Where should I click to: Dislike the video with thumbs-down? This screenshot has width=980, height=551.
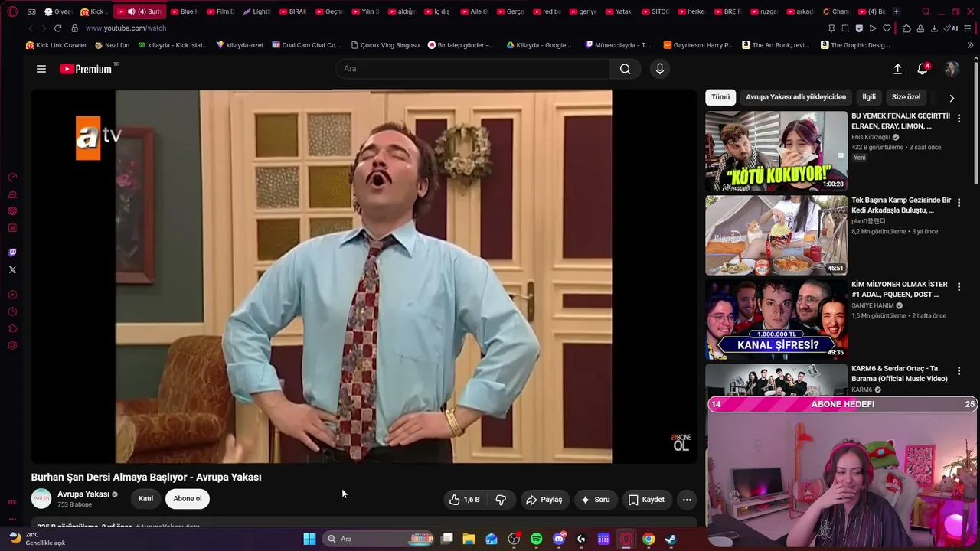501,500
